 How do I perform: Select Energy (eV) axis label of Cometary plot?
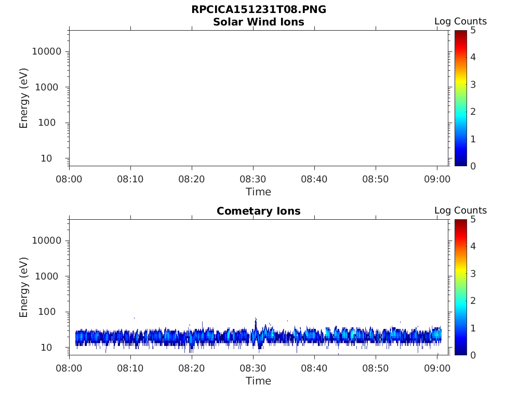click(23, 287)
